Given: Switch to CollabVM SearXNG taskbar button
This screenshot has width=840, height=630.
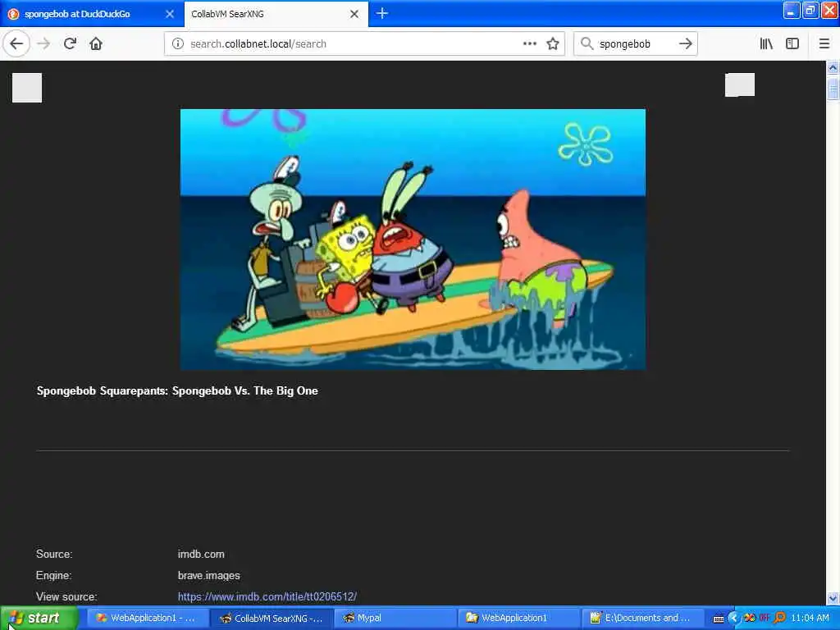Looking at the screenshot, I should [x=272, y=619].
